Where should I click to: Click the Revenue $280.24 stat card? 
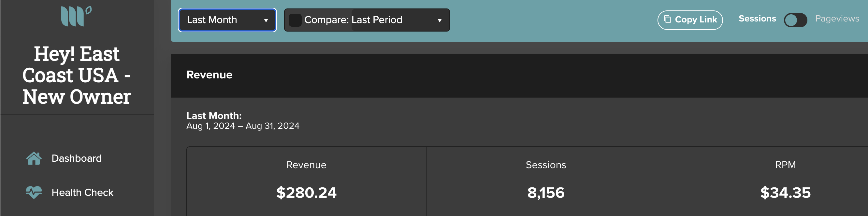[306, 181]
